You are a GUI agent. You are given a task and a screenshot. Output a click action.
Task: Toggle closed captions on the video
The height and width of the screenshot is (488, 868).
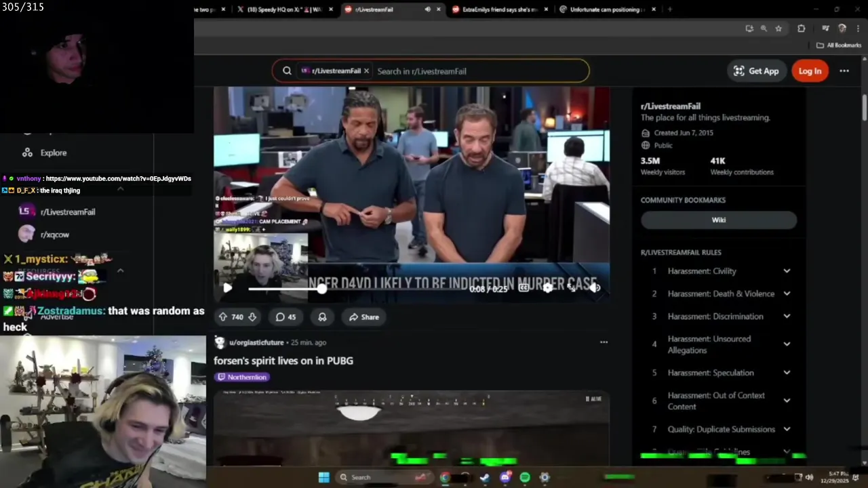coord(524,287)
